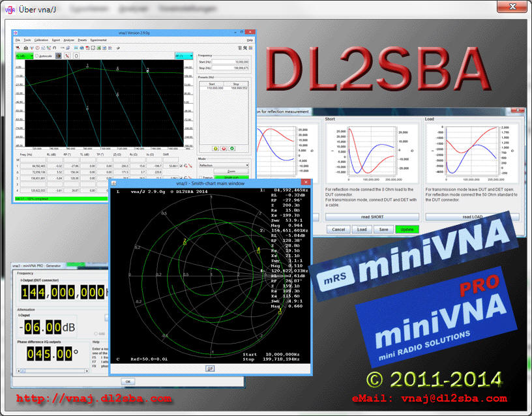Image resolution: width=532 pixels, height=416 pixels.
Task: Click yellow marker 1 on the Smith chart
Action: pos(280,311)
